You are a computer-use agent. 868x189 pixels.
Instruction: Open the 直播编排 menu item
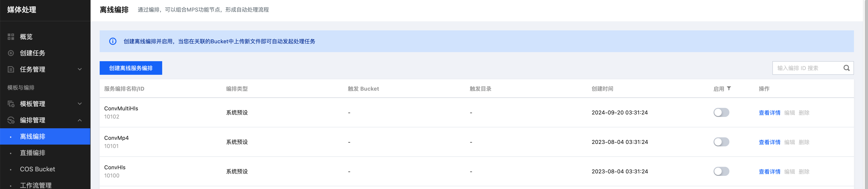click(x=32, y=153)
